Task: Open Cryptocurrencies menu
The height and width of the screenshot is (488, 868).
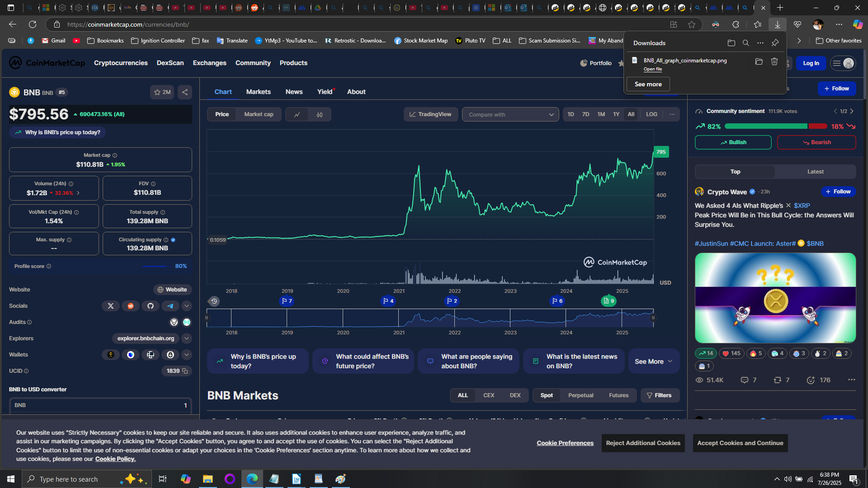Action: pos(121,63)
